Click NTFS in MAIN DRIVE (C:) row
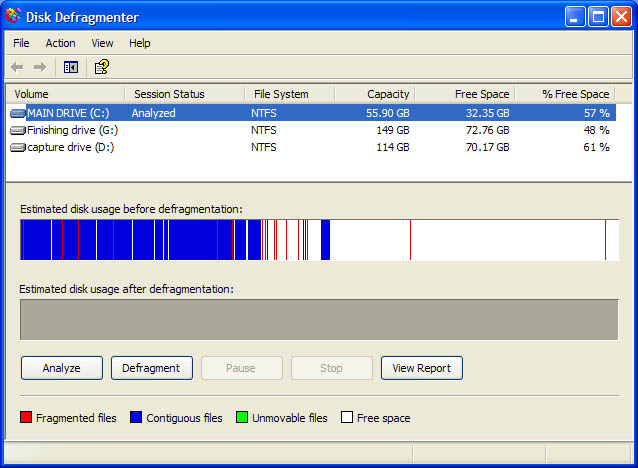 [x=264, y=113]
